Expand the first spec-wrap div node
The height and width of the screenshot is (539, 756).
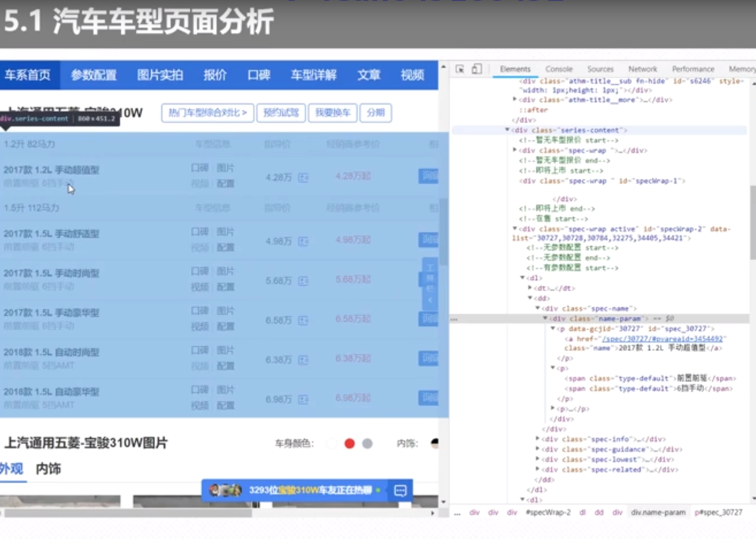514,150
